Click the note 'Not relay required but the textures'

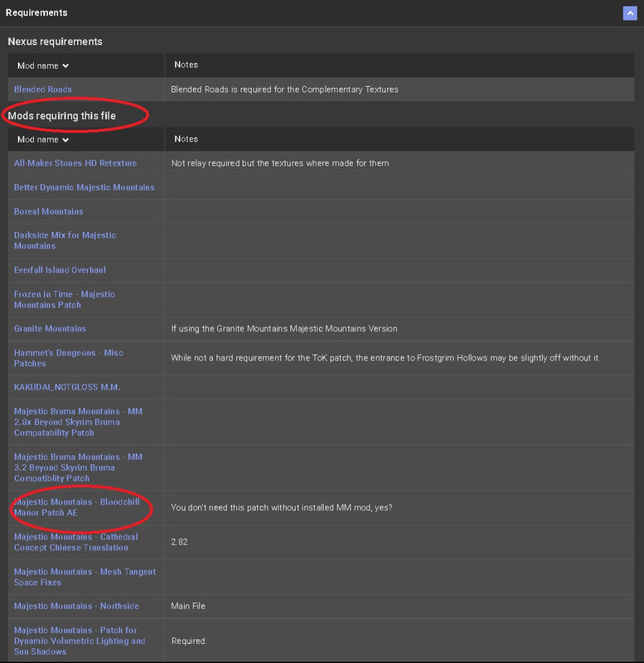point(280,163)
